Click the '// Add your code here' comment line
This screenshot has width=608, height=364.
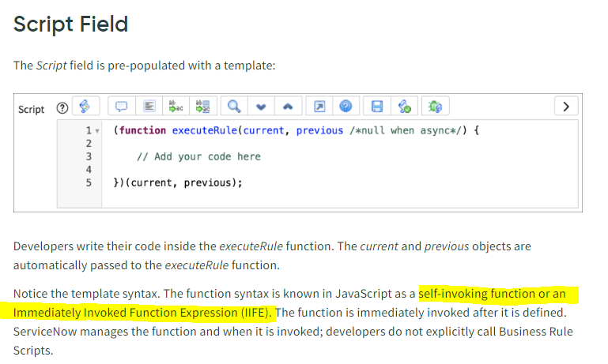(x=199, y=156)
